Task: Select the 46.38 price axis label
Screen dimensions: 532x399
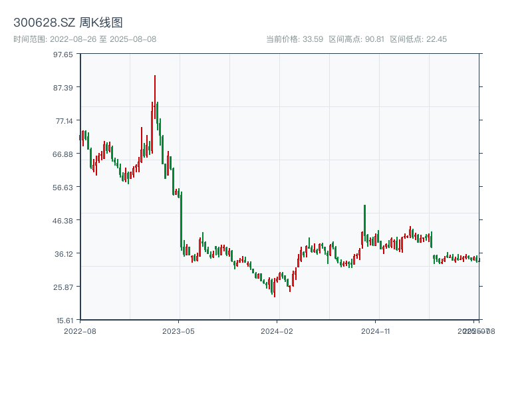Action: [x=63, y=220]
